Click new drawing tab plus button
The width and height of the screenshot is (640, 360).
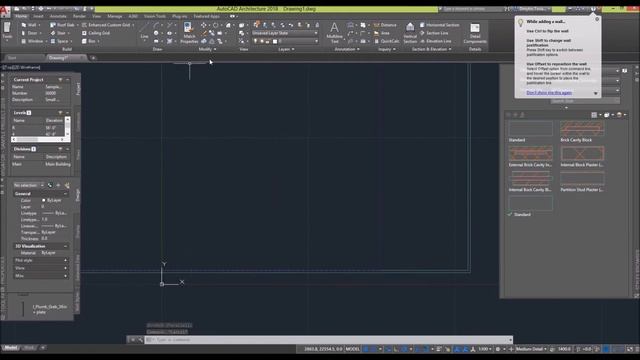point(93,58)
